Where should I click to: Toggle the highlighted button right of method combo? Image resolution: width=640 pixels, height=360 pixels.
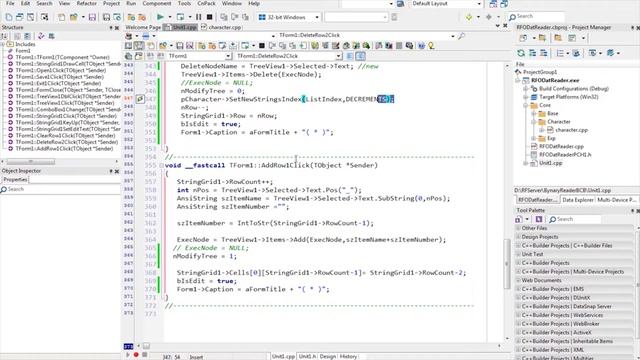[x=360, y=56]
